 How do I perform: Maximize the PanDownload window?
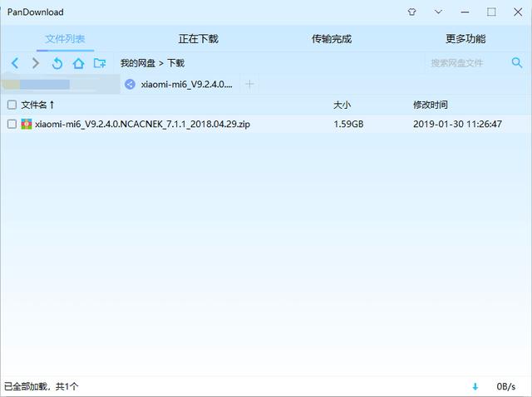click(491, 12)
